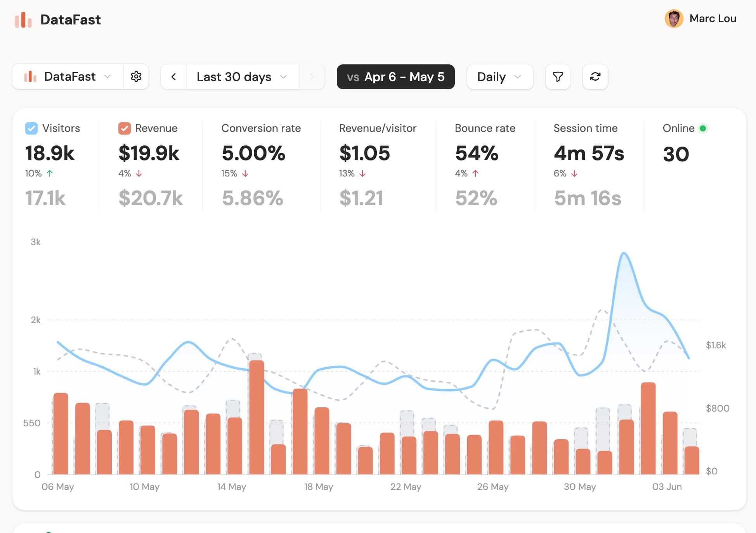Toggle the Revenue checkbox

coord(125,128)
